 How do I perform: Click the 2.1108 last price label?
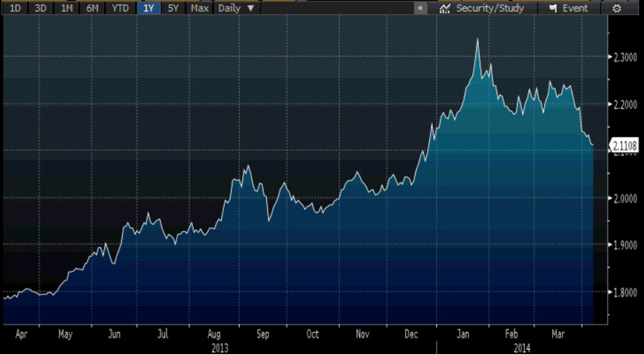click(x=625, y=145)
